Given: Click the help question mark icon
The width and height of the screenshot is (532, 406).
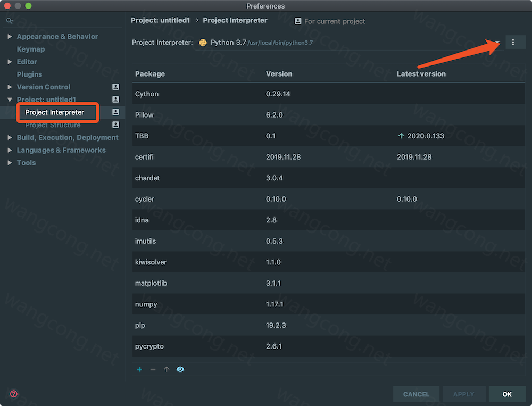Looking at the screenshot, I should point(14,394).
